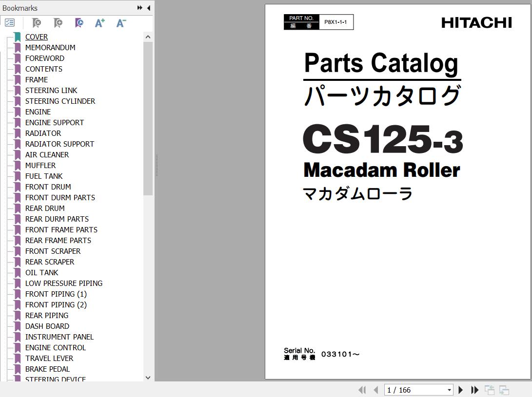Open the page number dropdown arrow
Screen dimensions: 532x397
[449, 390]
